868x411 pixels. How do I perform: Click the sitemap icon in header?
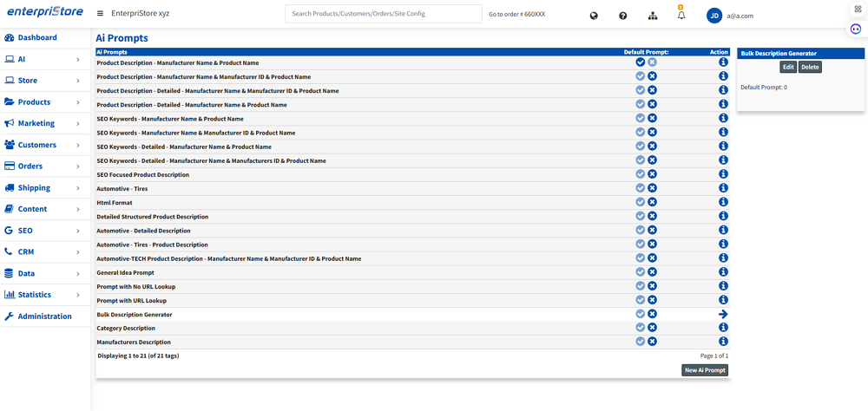point(653,16)
